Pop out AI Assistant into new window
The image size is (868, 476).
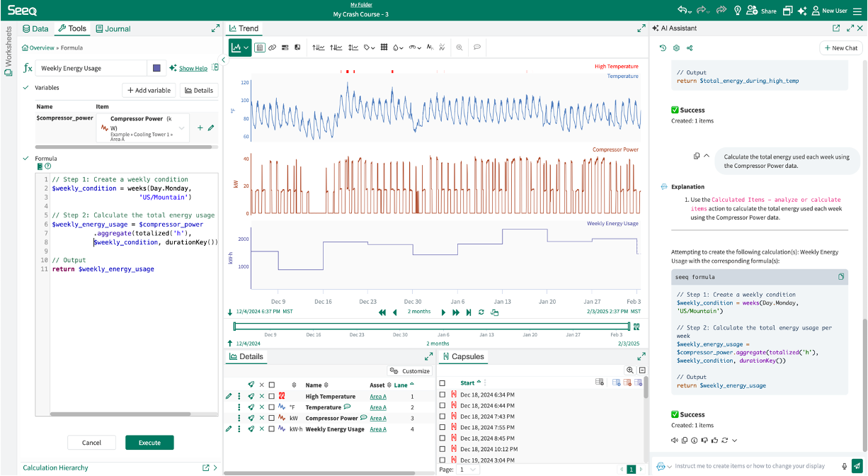[x=835, y=28]
